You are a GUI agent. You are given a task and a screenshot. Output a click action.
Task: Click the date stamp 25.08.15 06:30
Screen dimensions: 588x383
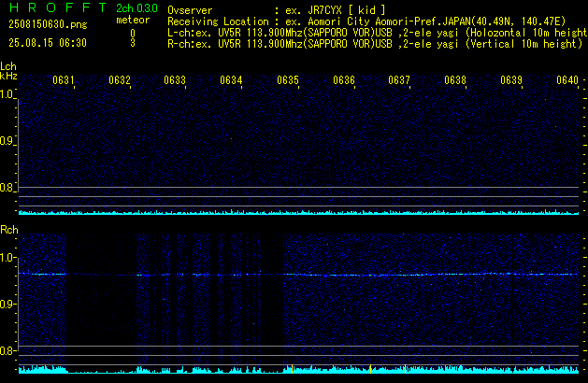click(48, 43)
